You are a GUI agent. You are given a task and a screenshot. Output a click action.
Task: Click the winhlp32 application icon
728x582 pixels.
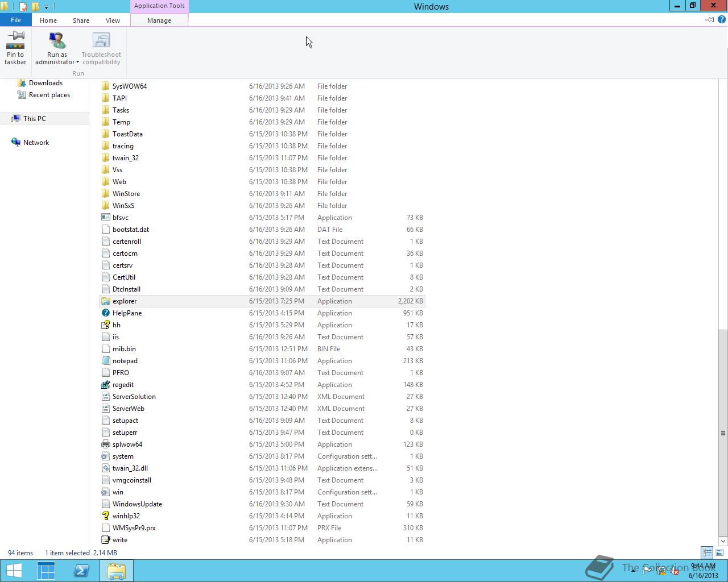pyautogui.click(x=105, y=516)
